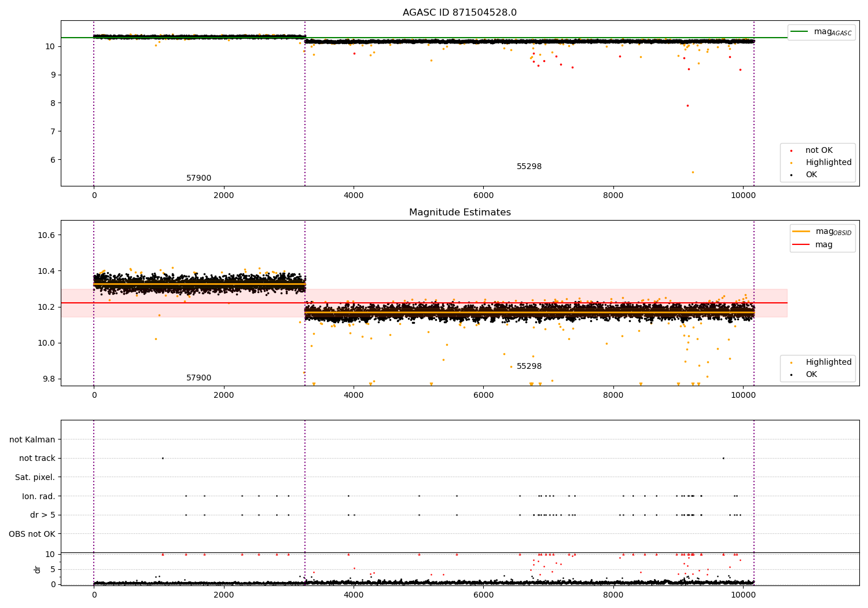Click the lone red outlier near magnitude 7.9
868x608 pixels.
[x=687, y=105]
